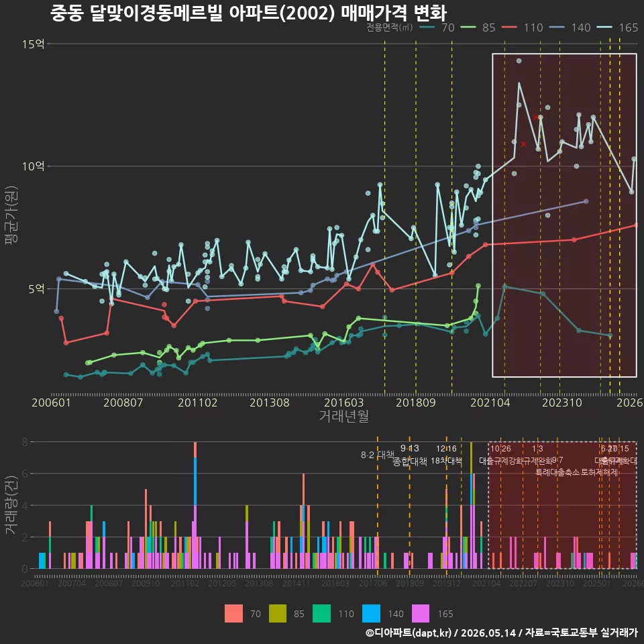
Task: Click the olive 85 legend swatch
Action: pyautogui.click(x=278, y=614)
